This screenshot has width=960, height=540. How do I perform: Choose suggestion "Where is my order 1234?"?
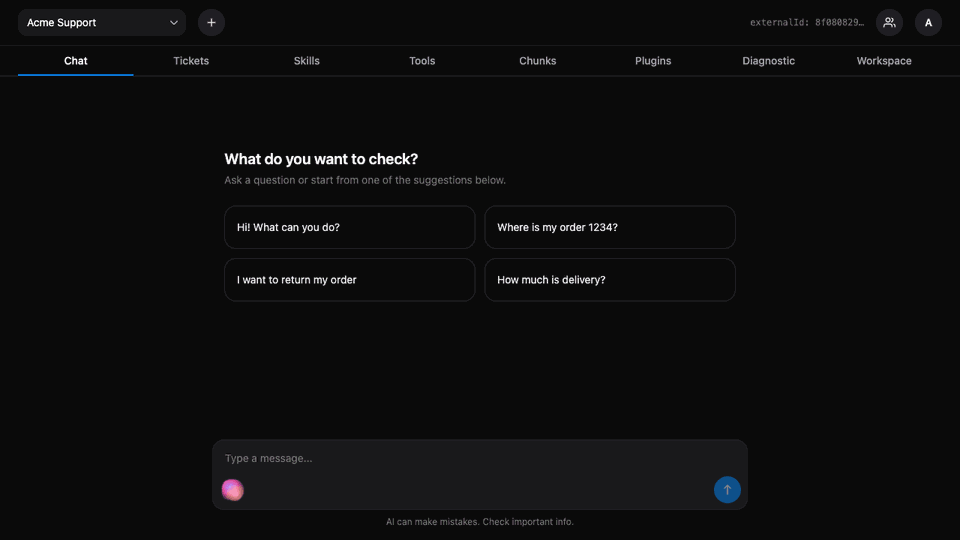pos(610,227)
